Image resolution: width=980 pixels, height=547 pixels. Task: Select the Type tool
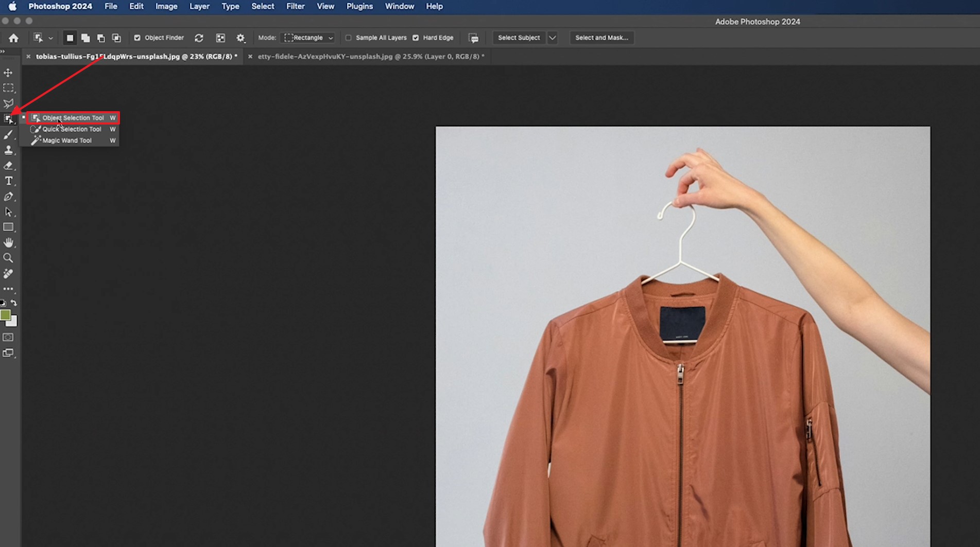[x=8, y=181]
